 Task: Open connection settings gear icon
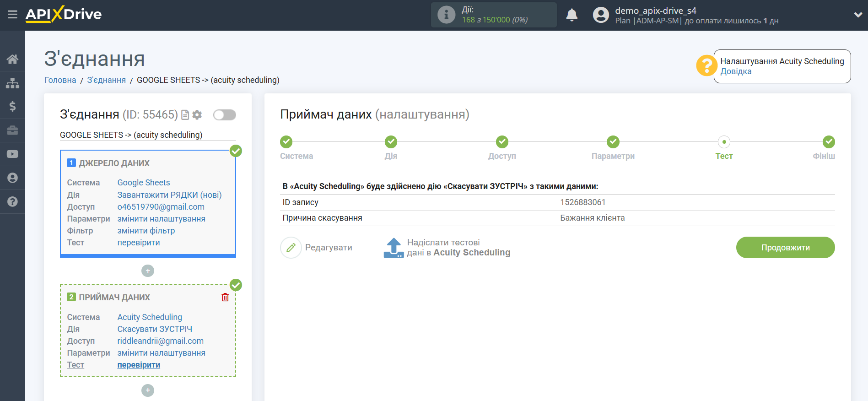[197, 115]
